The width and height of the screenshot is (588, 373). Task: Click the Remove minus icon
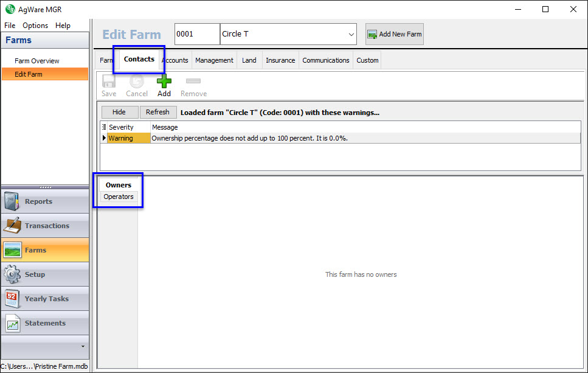click(x=193, y=82)
